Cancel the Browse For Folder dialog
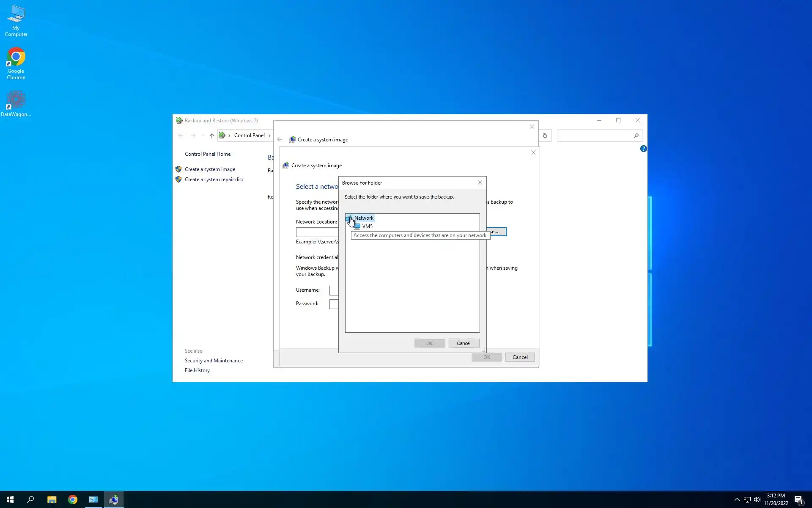The width and height of the screenshot is (812, 508). 464,343
